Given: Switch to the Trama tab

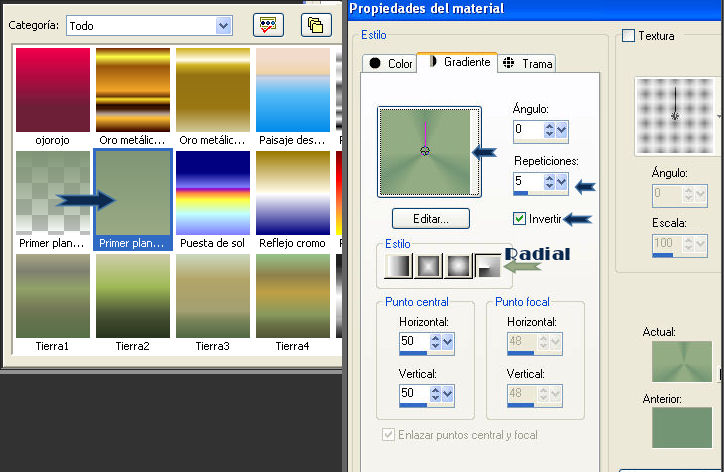Looking at the screenshot, I should [x=527, y=64].
